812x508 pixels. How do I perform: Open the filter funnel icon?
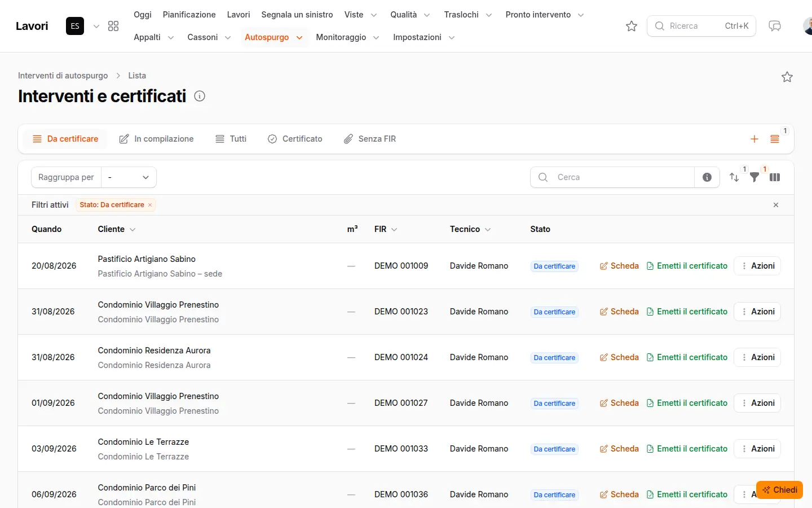[x=754, y=177]
